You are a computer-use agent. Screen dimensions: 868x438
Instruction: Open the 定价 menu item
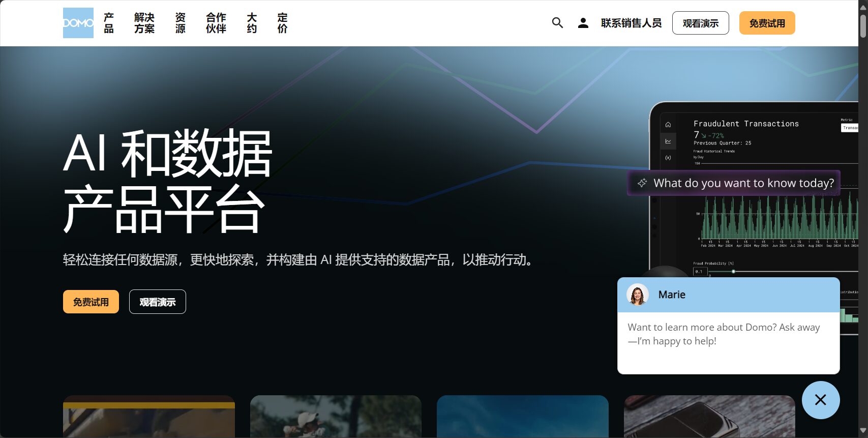coord(283,23)
